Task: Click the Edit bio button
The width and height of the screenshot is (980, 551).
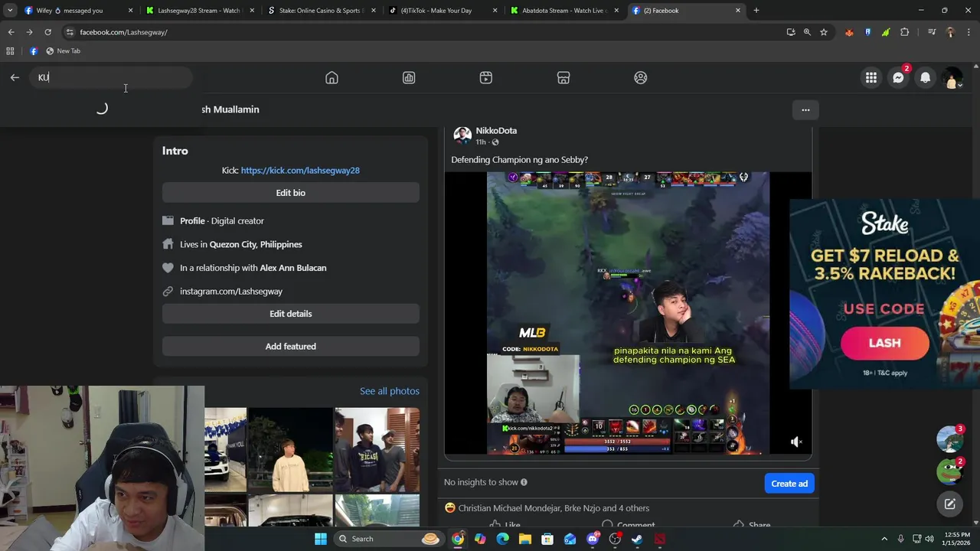Action: coord(290,193)
